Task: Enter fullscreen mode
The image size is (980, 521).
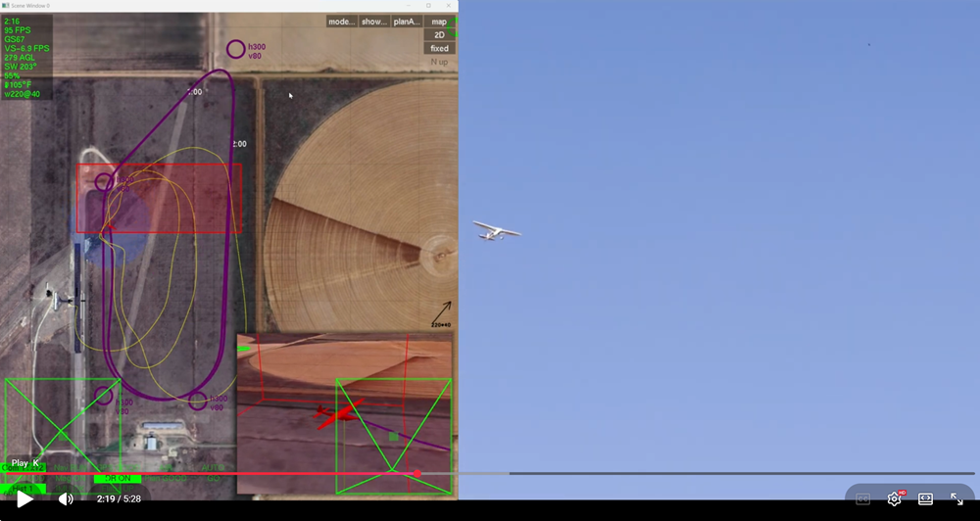Action: [x=956, y=499]
